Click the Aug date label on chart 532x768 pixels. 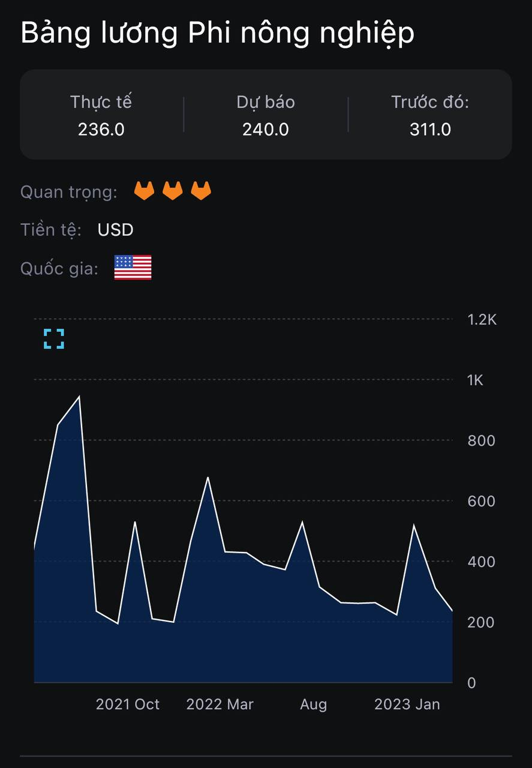tap(314, 704)
